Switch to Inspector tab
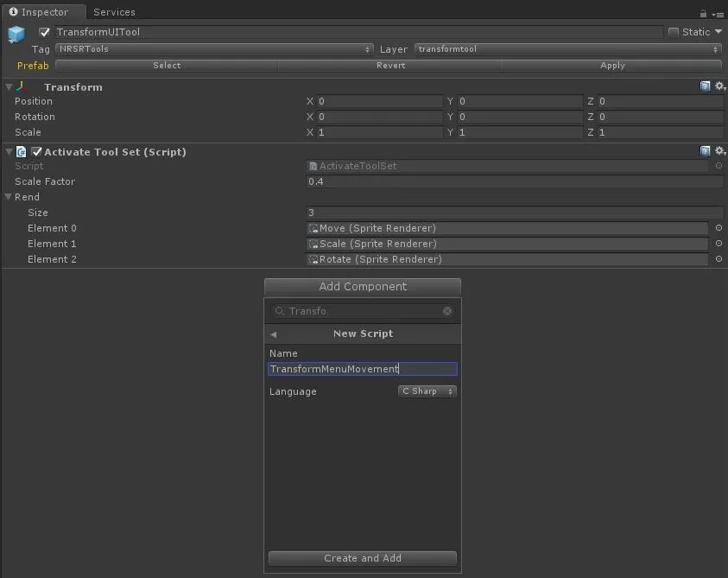Image resolution: width=728 pixels, height=578 pixels. point(44,11)
